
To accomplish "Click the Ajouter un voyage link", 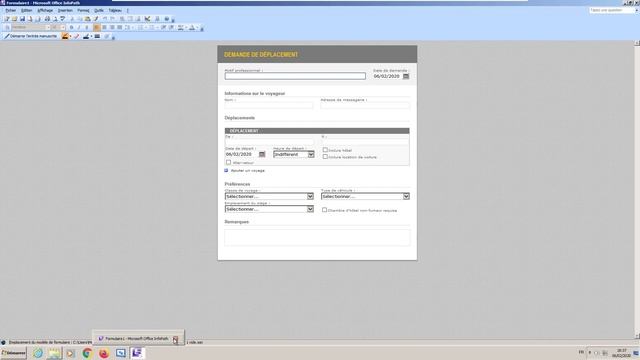I will coord(248,171).
